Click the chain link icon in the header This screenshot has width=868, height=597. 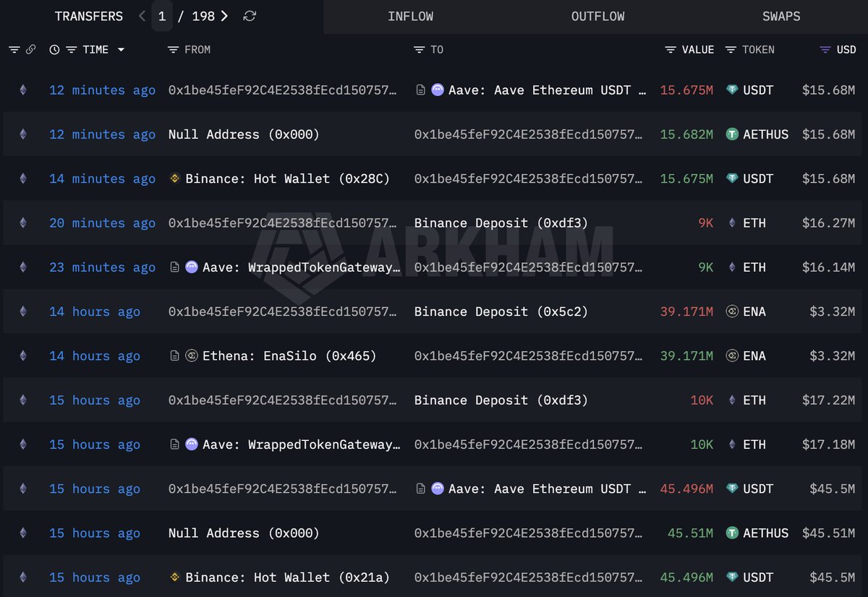31,50
